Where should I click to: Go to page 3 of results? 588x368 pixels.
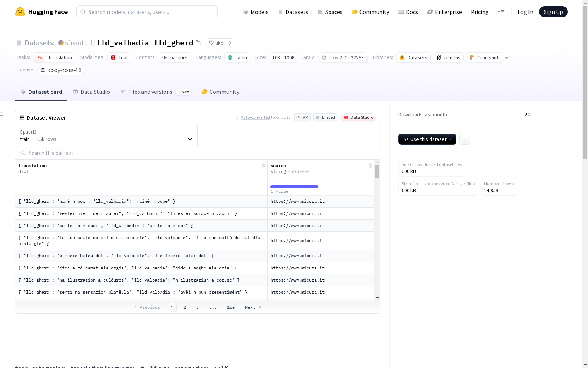pyautogui.click(x=197, y=307)
